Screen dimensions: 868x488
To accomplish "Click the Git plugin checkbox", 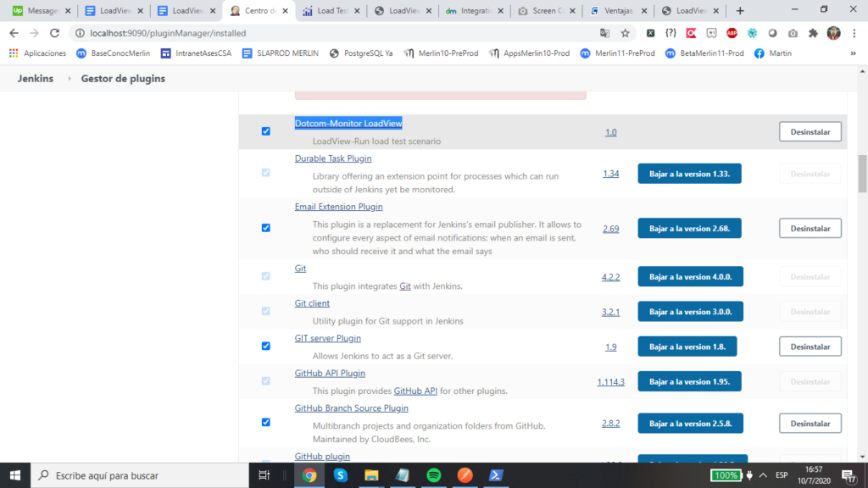I will 265,276.
